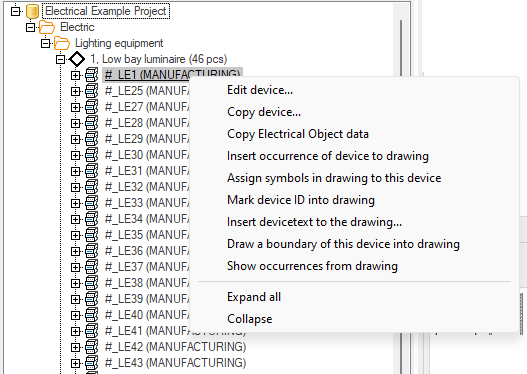Click the Lighting equipment folder icon
The width and height of the screenshot is (527, 374).
click(62, 43)
